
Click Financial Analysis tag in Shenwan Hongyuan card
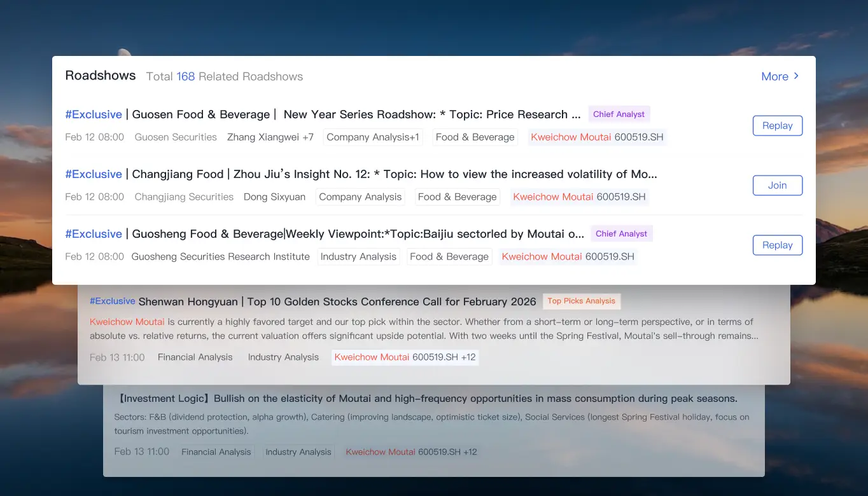tap(195, 357)
